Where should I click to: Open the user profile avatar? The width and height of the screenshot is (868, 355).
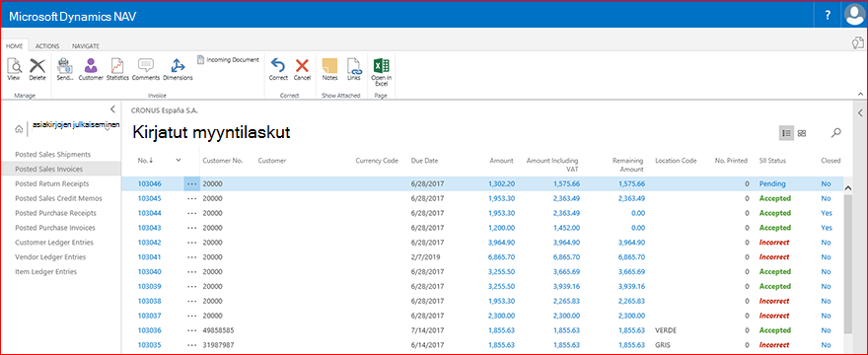854,15
